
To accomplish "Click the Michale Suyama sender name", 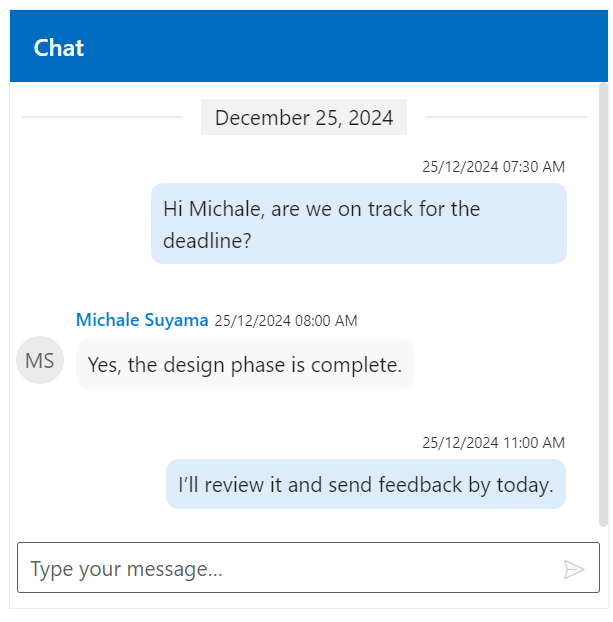I will (x=142, y=320).
